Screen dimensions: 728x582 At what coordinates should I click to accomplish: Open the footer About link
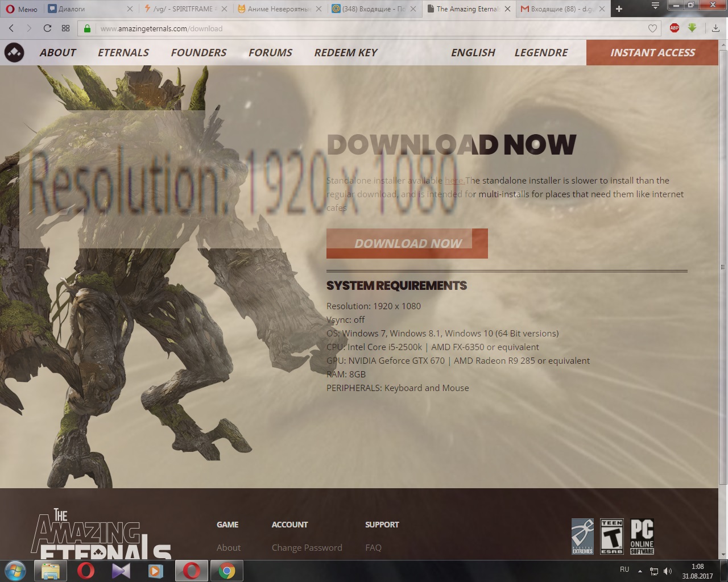point(229,547)
